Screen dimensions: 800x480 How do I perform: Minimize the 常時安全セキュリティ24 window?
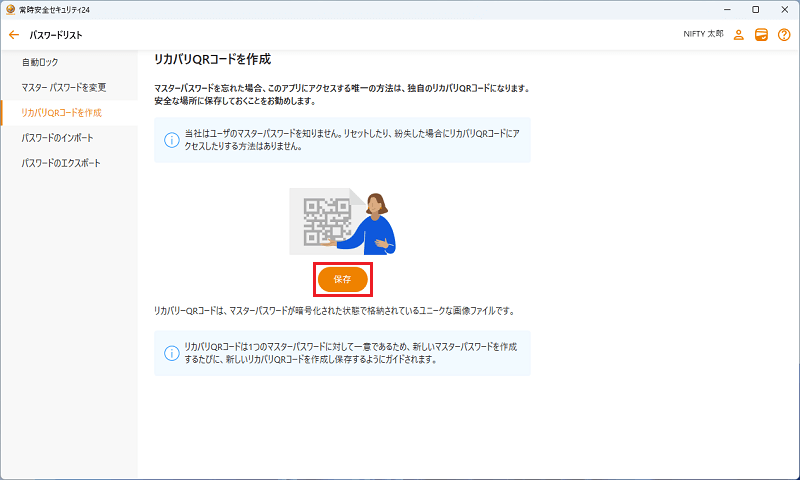728,10
